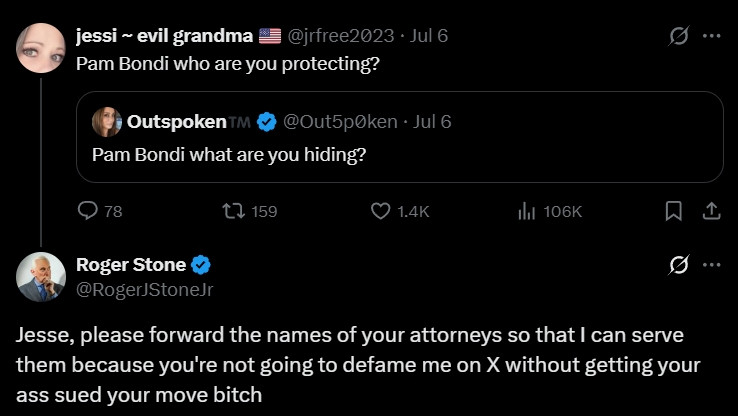
Task: View analytics showing 106K views
Action: (x=550, y=212)
